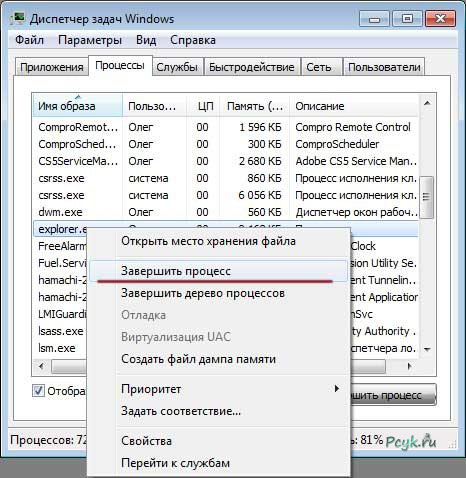Select the Fuel.Servi process row
Image resolution: width=466 pixels, height=478 pixels.
click(61, 263)
